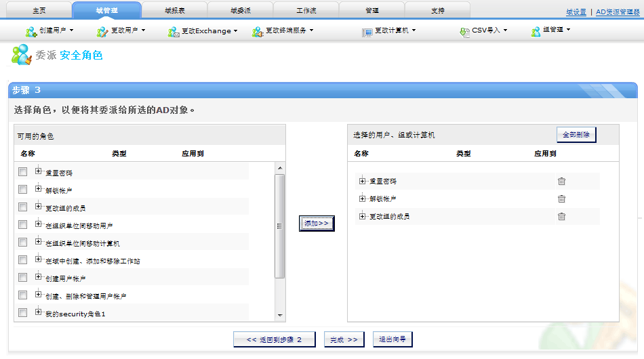Click 应用到 column header in selected panel
Screen dimensions: 644x359
point(545,154)
